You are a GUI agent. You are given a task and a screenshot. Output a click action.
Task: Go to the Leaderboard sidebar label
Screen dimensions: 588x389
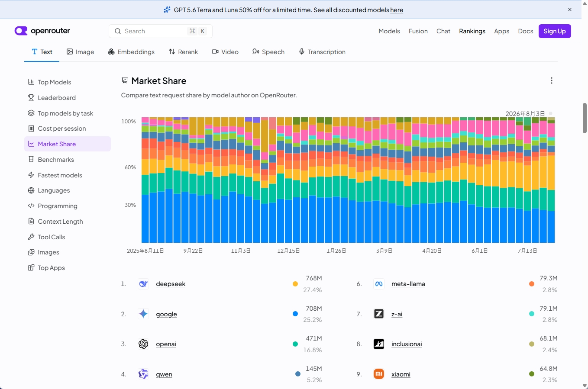click(57, 98)
